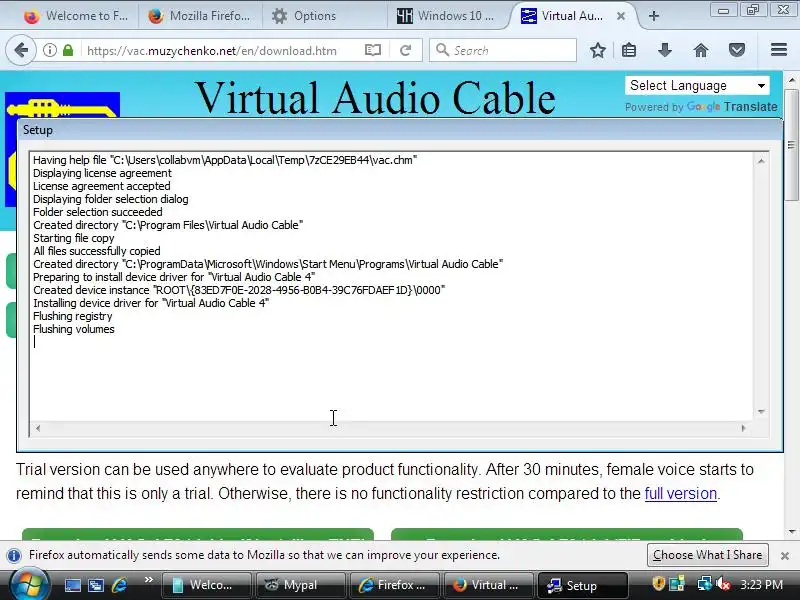Viewport: 800px width, 600px height.
Task: Open security shield tray icon
Action: click(x=658, y=584)
